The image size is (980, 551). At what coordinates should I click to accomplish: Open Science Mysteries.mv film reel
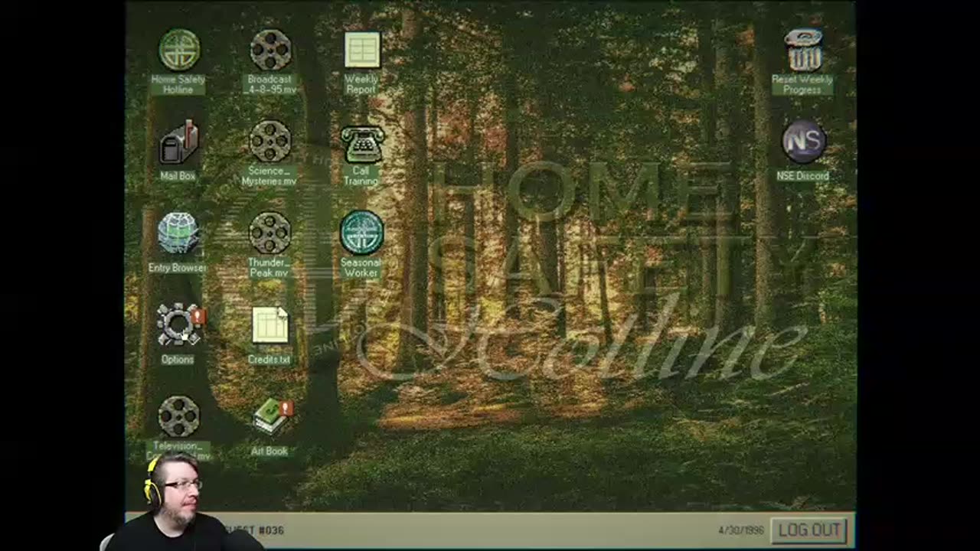point(270,142)
